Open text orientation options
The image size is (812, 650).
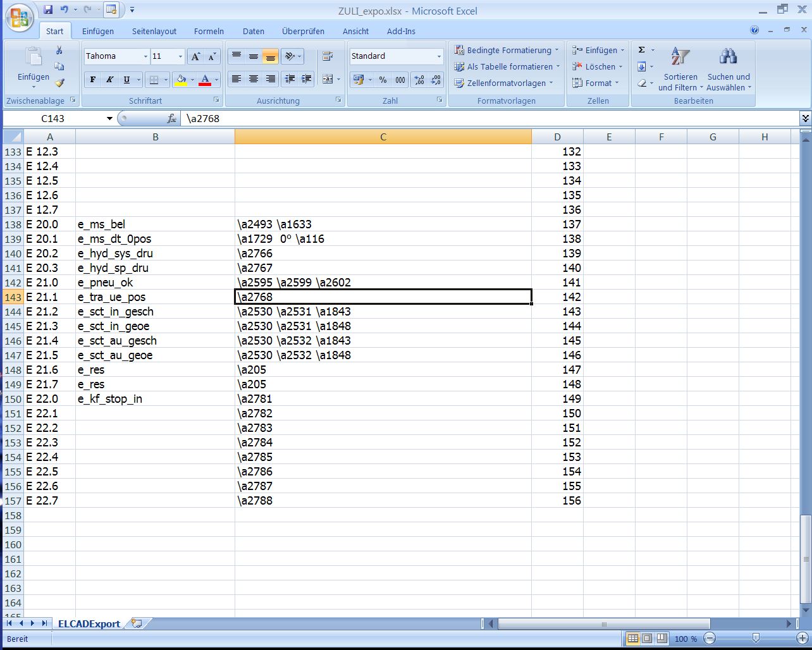[x=292, y=56]
